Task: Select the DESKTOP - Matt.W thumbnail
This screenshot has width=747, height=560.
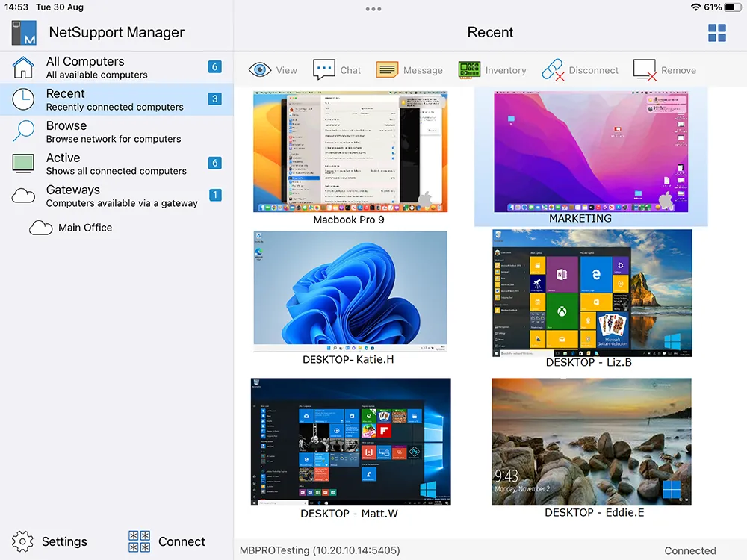Action: (x=350, y=442)
